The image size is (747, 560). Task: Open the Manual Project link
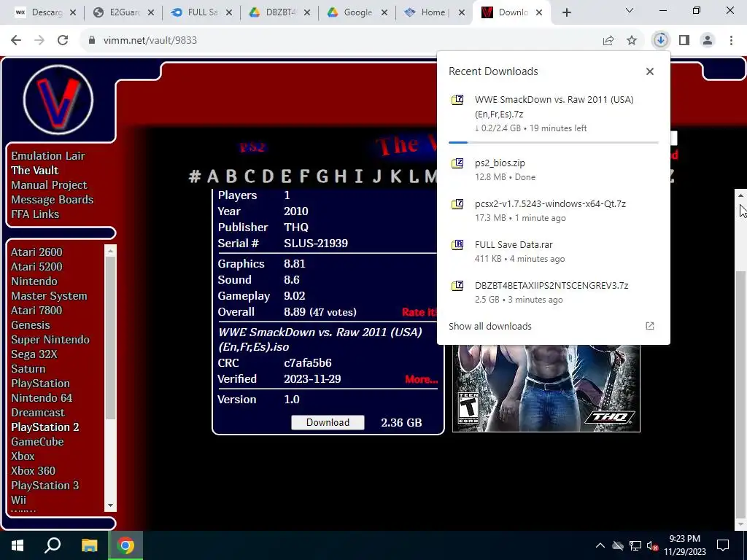click(49, 184)
